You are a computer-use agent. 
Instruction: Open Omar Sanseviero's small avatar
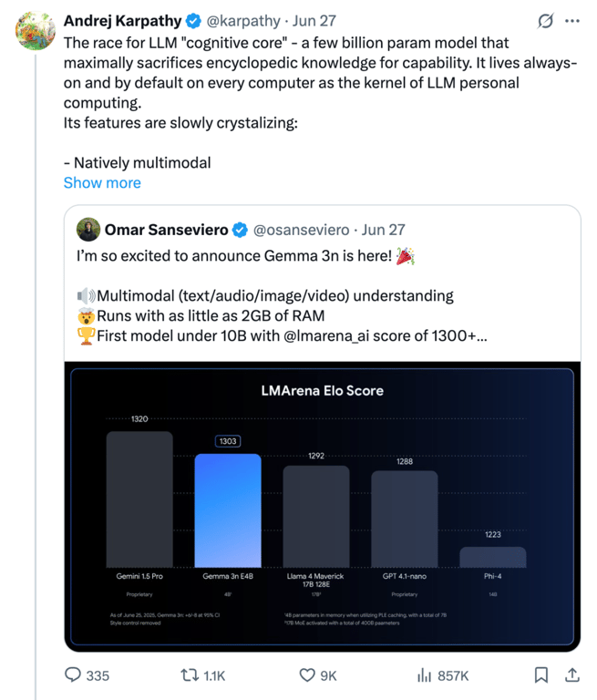88,230
